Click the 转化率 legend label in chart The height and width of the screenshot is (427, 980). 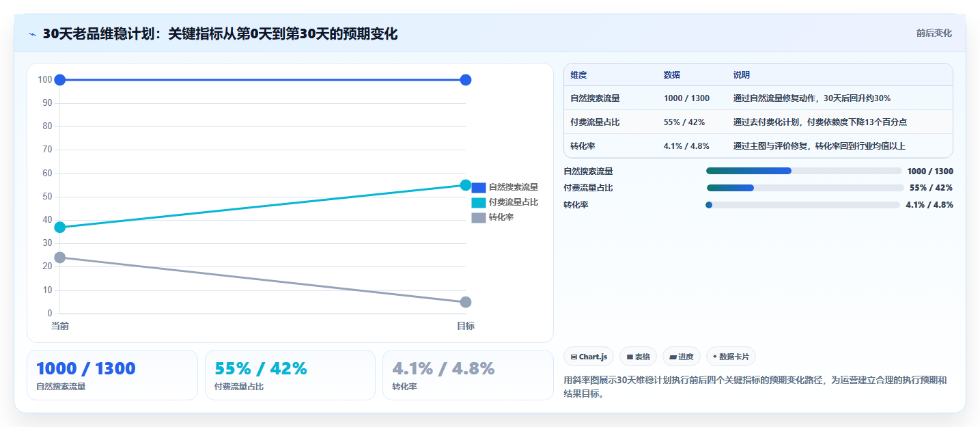(501, 217)
